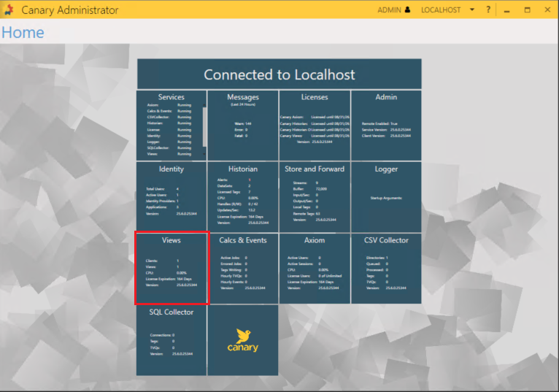Click the Remote Tags: 63 row
The width and height of the screenshot is (559, 392).
[307, 214]
